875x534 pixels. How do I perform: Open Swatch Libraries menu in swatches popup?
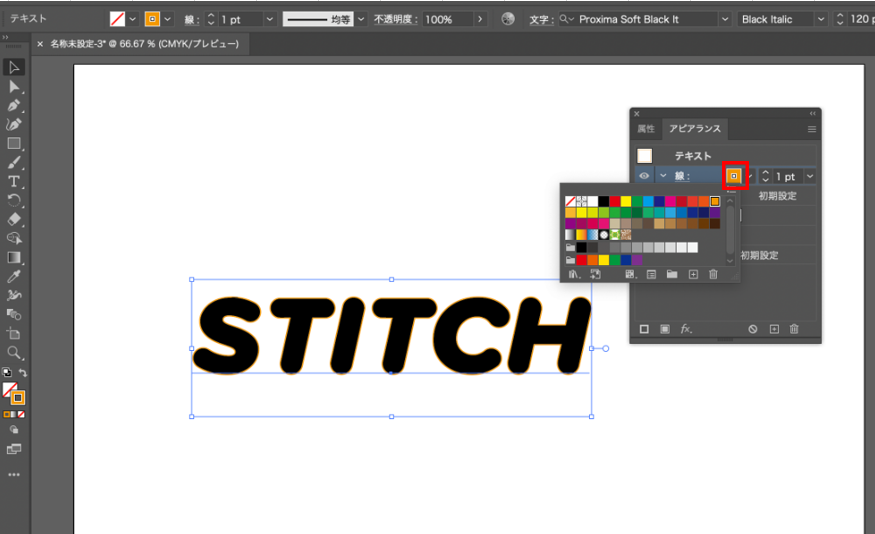574,274
